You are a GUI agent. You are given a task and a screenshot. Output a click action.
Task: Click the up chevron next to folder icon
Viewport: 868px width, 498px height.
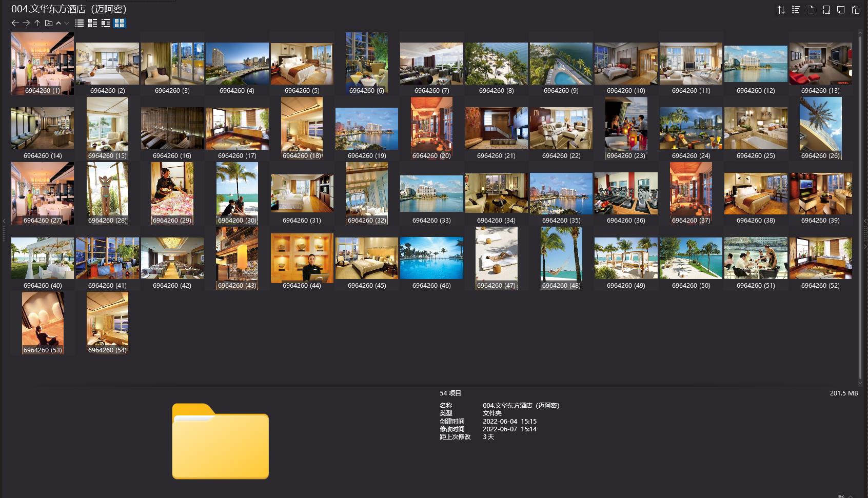click(58, 23)
